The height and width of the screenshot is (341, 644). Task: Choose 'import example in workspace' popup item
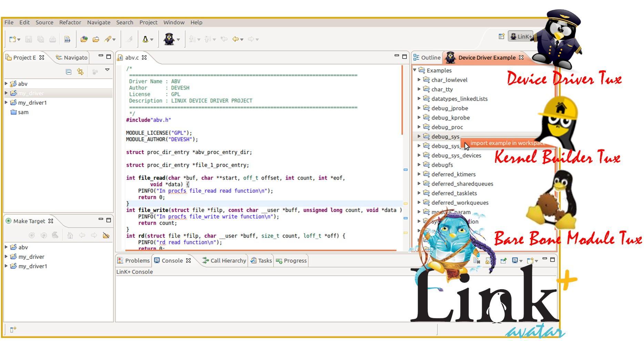[x=507, y=143]
